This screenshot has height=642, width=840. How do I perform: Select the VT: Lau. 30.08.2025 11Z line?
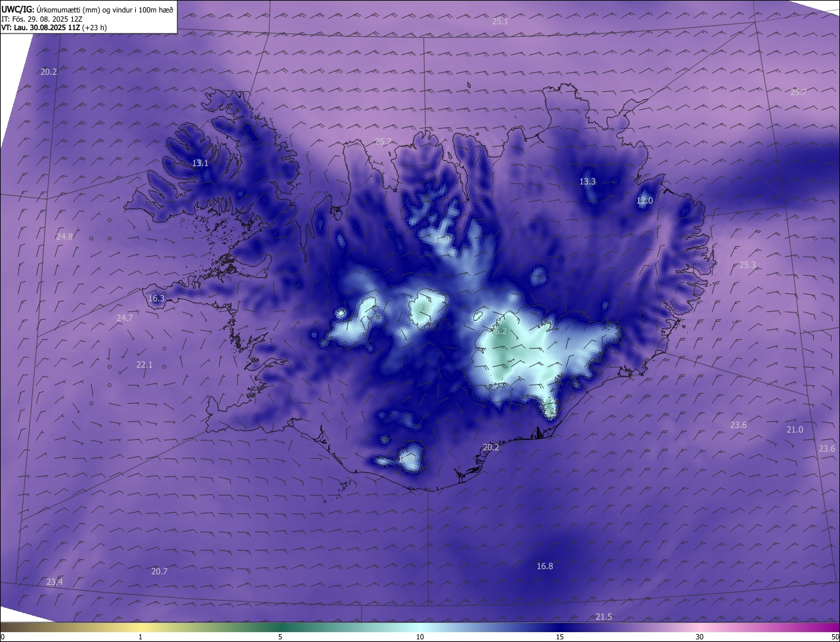(x=54, y=28)
